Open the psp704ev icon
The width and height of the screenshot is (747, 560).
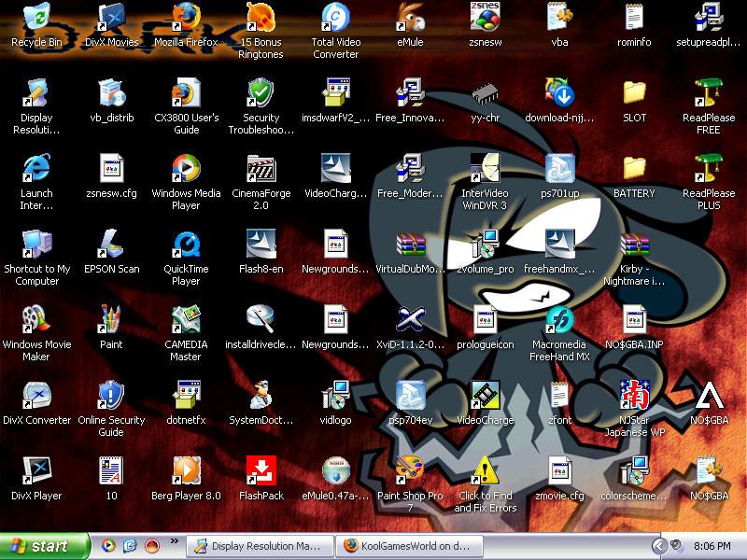click(x=410, y=395)
